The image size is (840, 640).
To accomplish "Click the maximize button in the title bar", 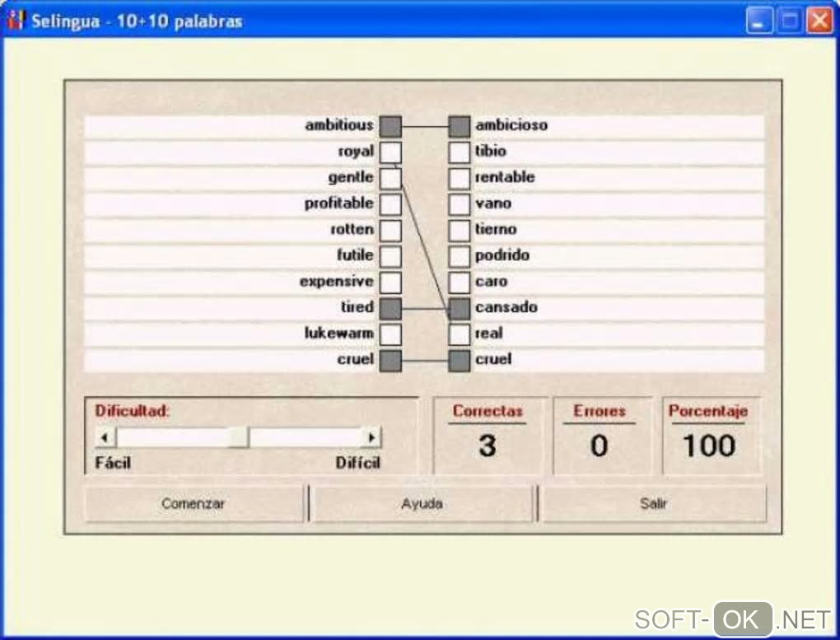I will (x=789, y=21).
